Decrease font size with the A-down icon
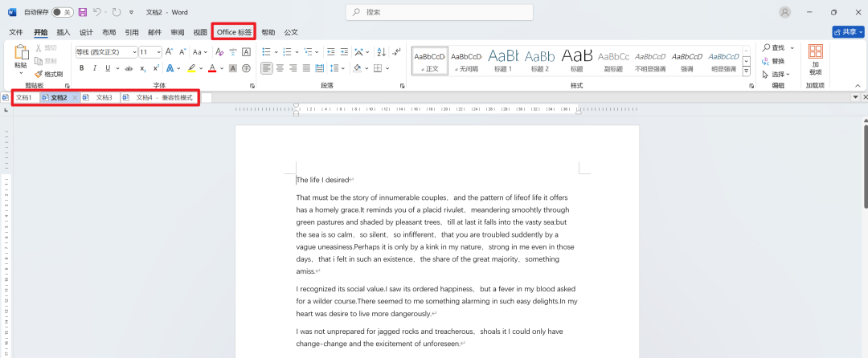Viewport: 868px width, 358px height. (182, 52)
